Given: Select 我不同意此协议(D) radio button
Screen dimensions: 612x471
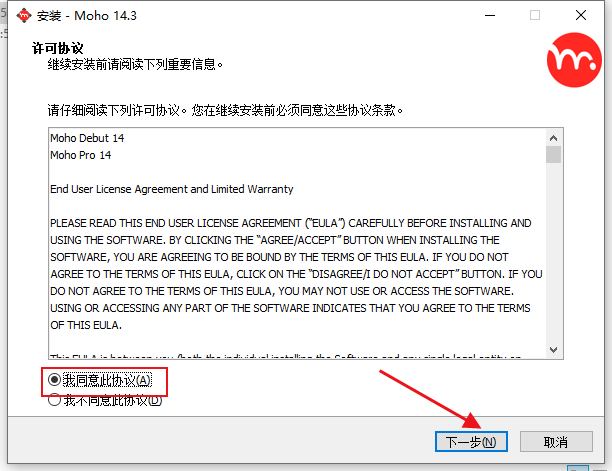Looking at the screenshot, I should click(x=54, y=400).
